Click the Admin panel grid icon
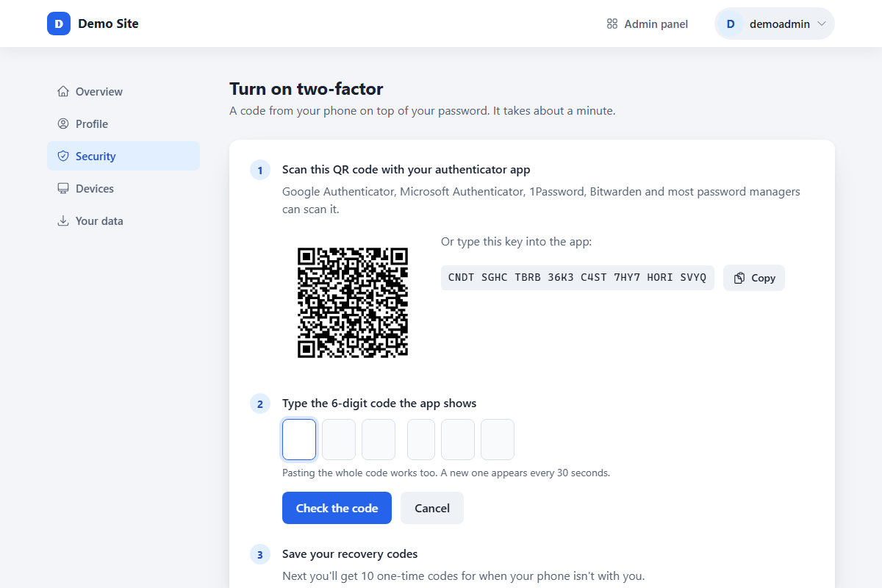882x588 pixels. (612, 24)
